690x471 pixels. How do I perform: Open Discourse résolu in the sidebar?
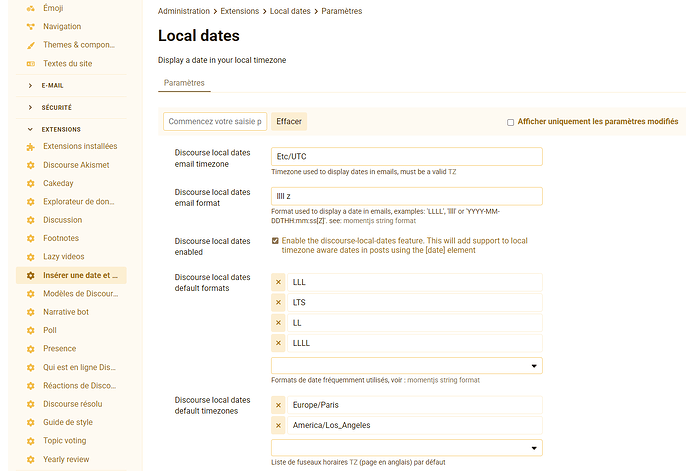pos(71,404)
